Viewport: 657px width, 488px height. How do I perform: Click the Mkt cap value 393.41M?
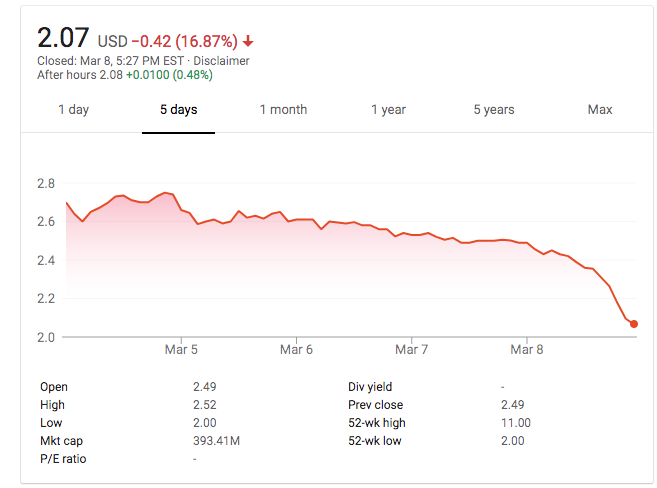pos(218,441)
